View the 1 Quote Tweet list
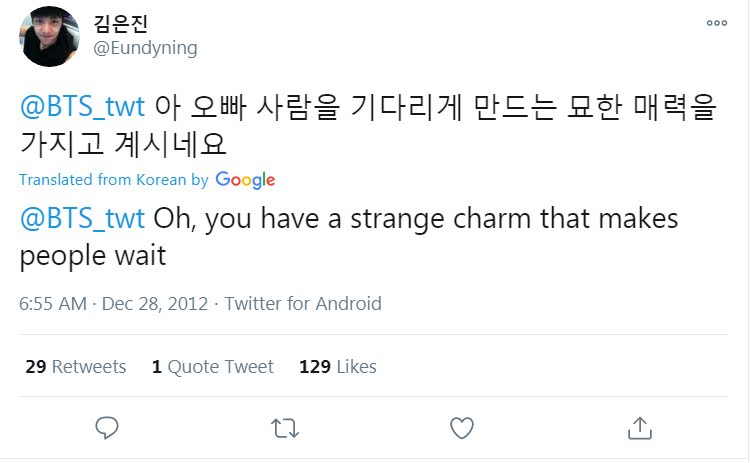751x463 pixels. click(212, 367)
